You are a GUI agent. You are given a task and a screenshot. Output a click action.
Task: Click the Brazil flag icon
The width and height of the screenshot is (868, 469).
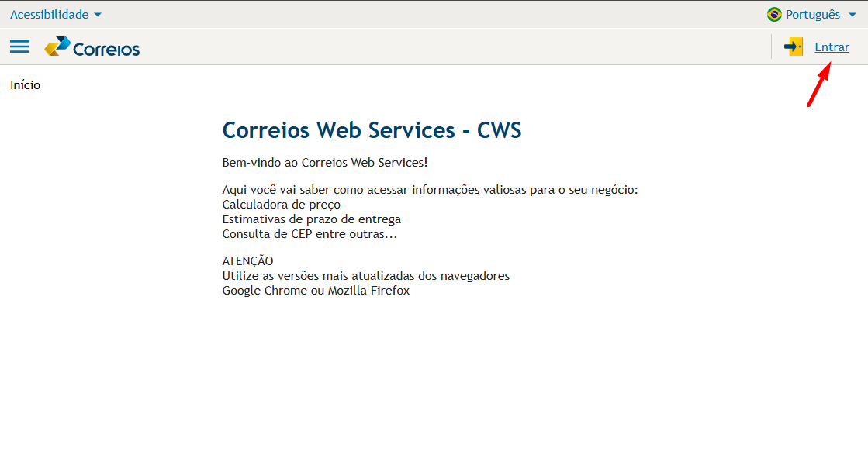[x=774, y=15]
